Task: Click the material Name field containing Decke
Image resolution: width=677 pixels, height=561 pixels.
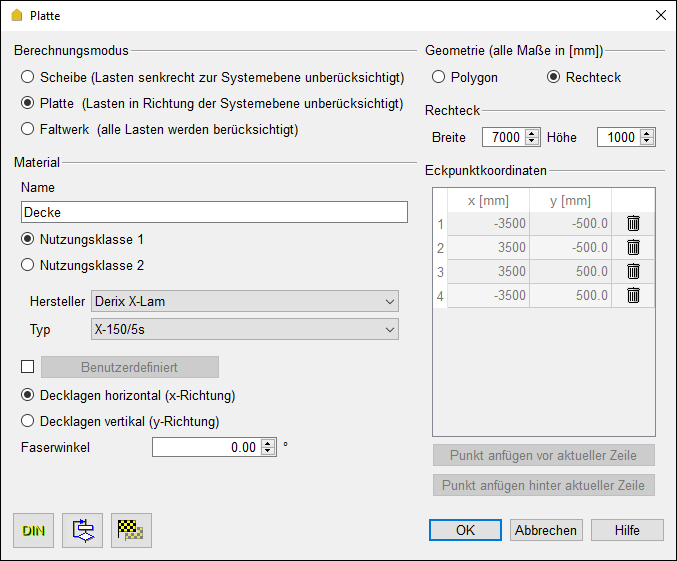Action: point(214,212)
